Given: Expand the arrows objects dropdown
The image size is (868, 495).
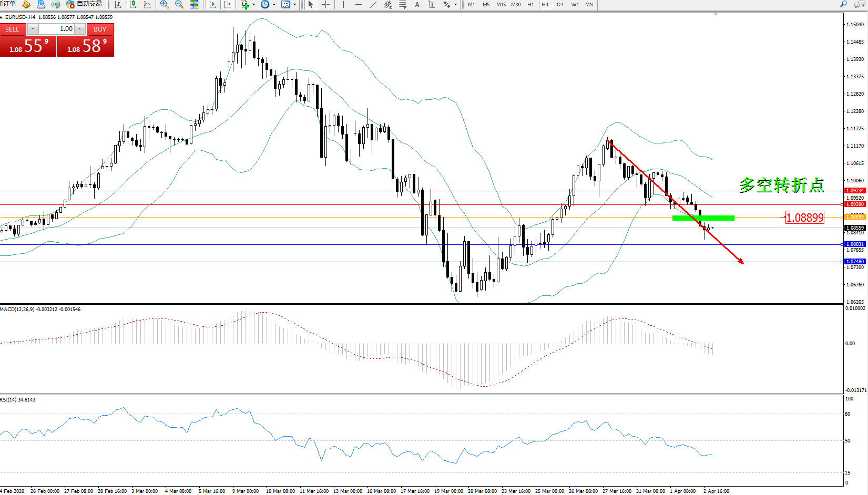Looking at the screenshot, I should click(455, 5).
